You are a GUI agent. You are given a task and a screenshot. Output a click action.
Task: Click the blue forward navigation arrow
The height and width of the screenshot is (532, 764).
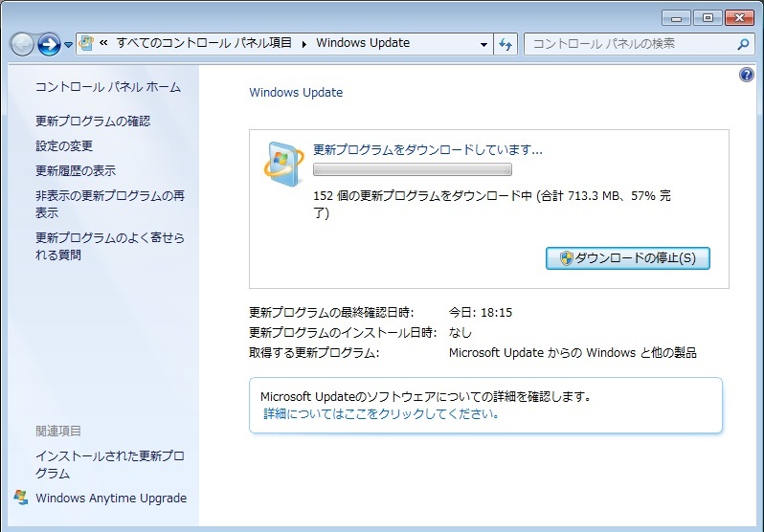[x=49, y=44]
